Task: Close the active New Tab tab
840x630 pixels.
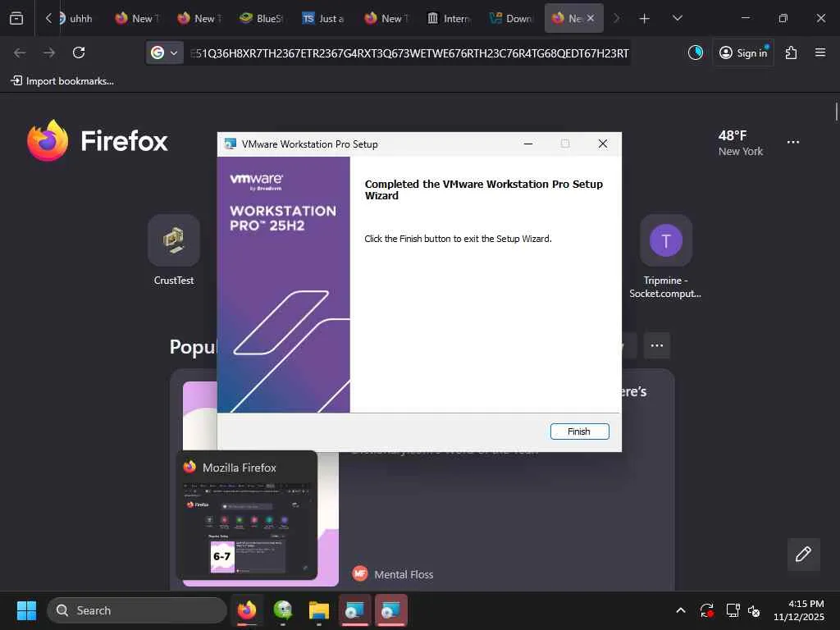Action: coord(591,18)
